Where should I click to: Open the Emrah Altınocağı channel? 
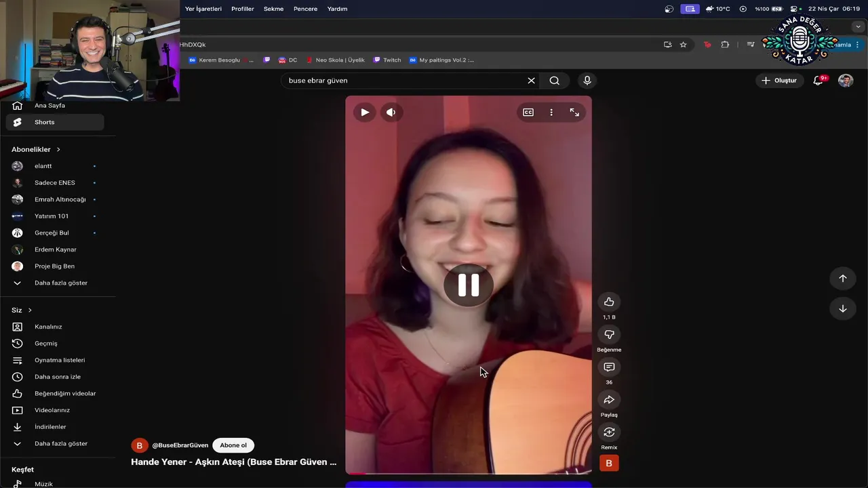tap(55, 199)
